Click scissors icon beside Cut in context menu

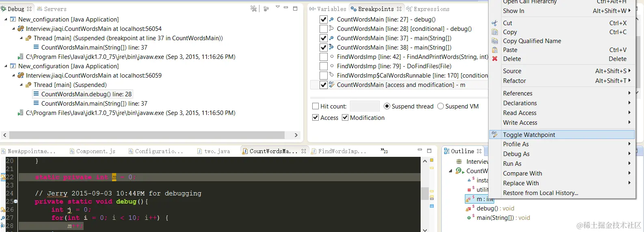495,23
